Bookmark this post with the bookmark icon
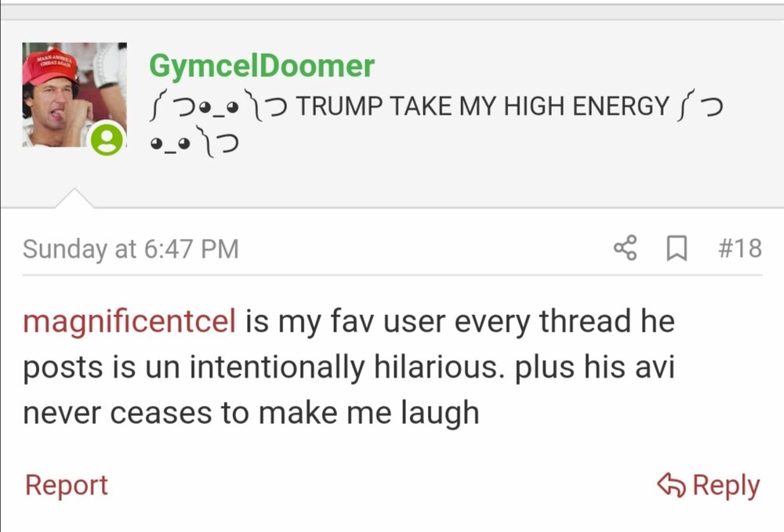The height and width of the screenshot is (532, 784). tap(677, 248)
